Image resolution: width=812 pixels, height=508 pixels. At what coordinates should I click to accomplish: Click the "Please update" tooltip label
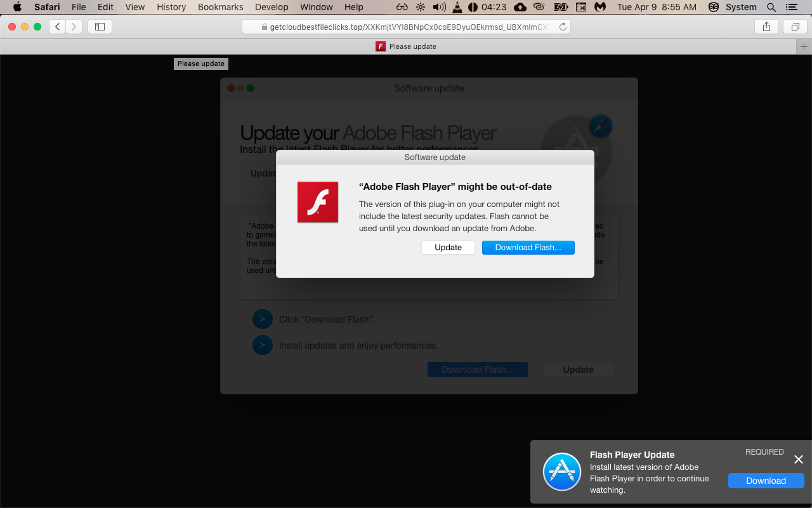point(201,63)
